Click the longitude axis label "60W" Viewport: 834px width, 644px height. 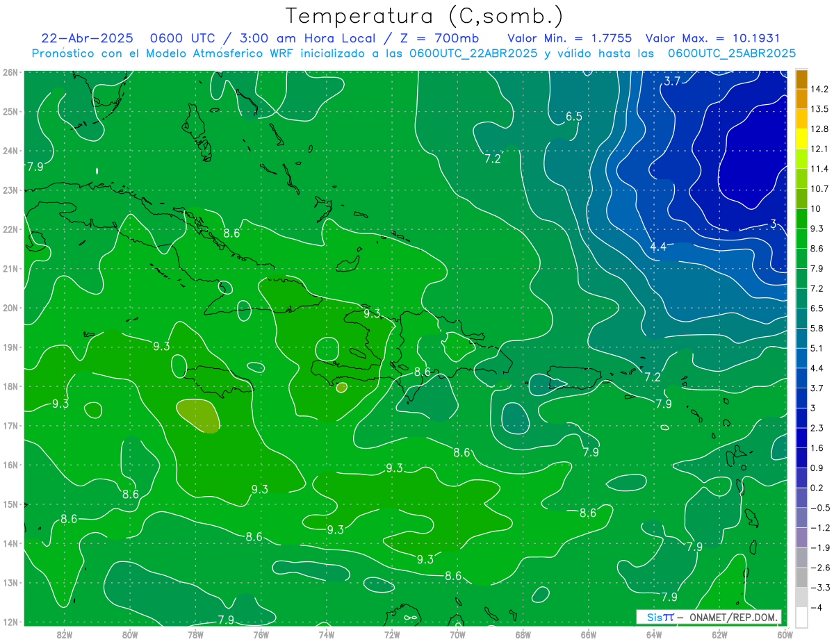coord(785,634)
